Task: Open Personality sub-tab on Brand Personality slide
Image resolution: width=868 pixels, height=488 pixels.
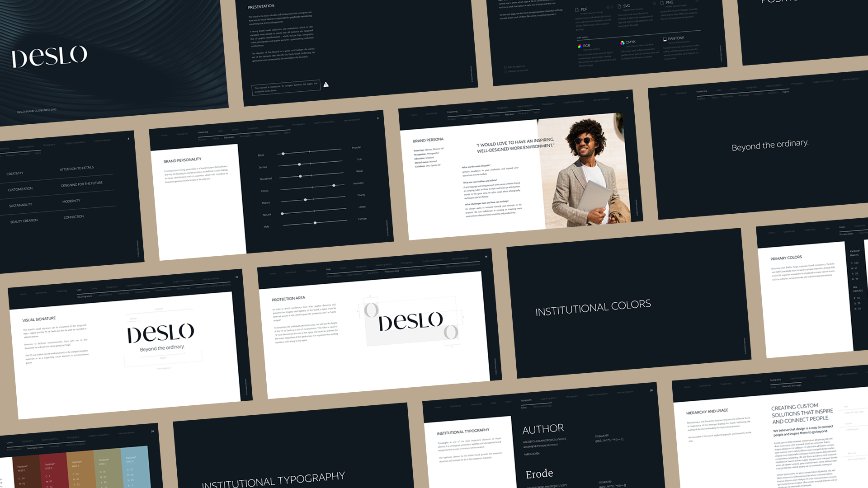Action: point(229,137)
